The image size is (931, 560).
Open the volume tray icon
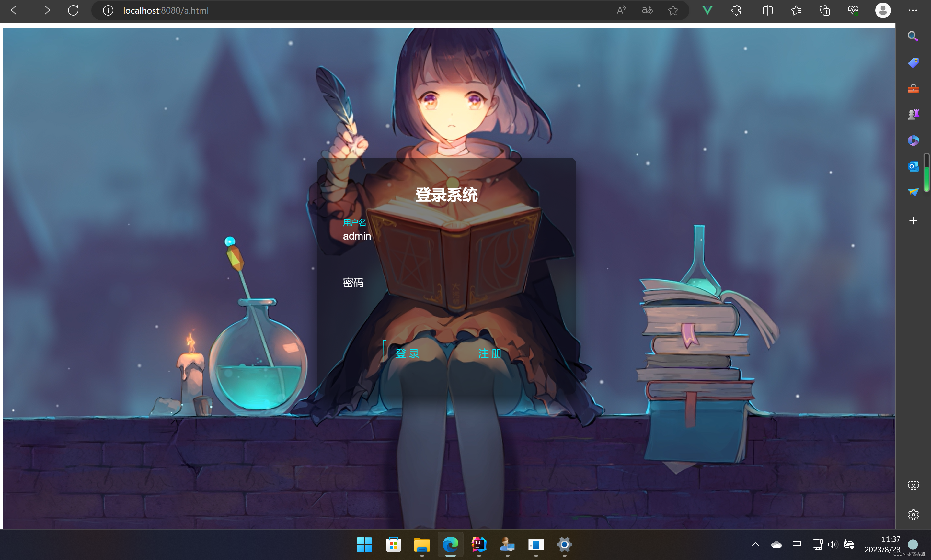tap(833, 544)
